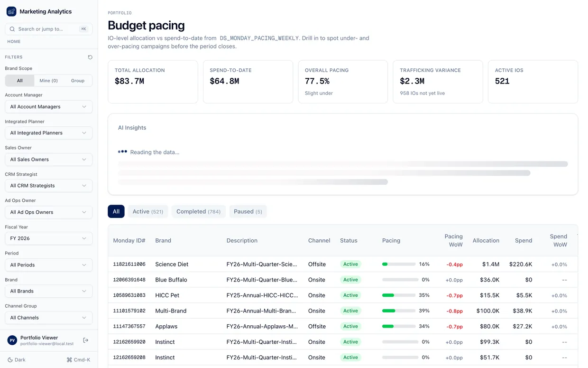Click the $220.6K spend value

click(521, 264)
